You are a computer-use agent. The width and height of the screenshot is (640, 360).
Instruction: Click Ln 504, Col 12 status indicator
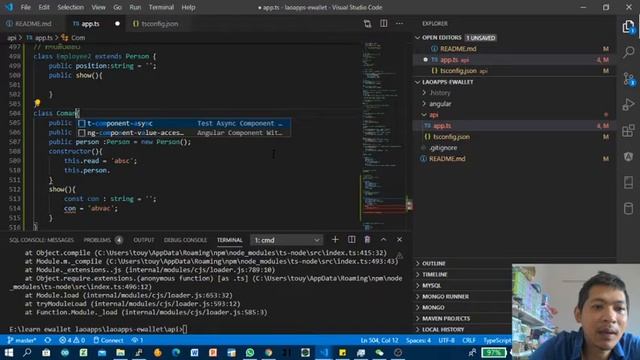point(379,340)
